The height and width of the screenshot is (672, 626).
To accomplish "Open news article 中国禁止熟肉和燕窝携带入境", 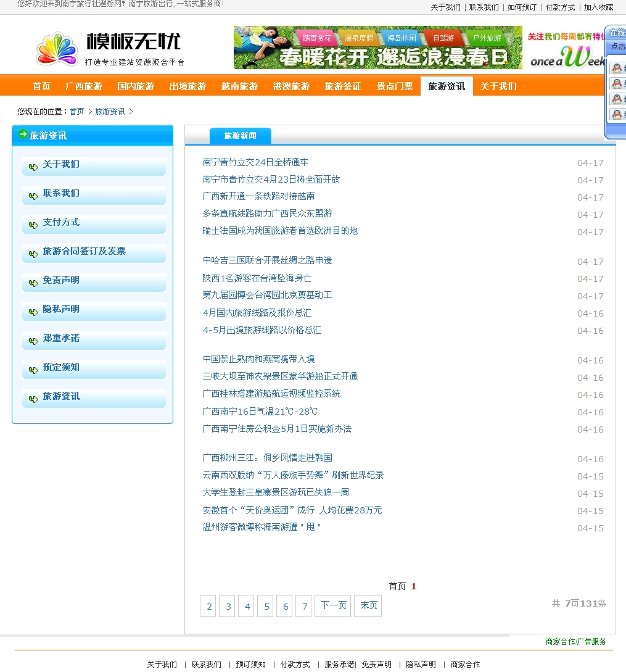I will (258, 359).
